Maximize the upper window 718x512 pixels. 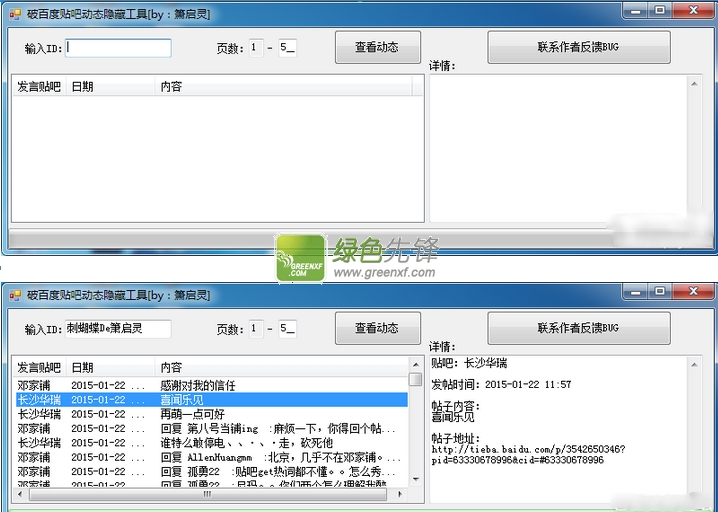coord(660,11)
